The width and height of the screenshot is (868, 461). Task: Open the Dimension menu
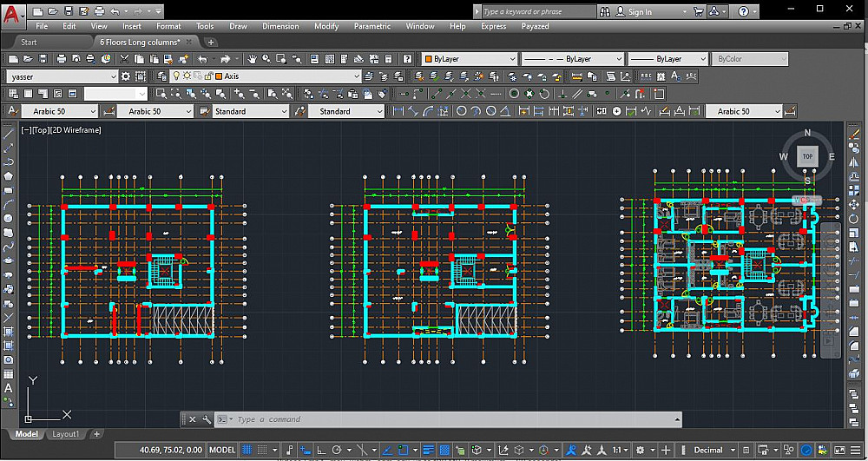tap(280, 27)
